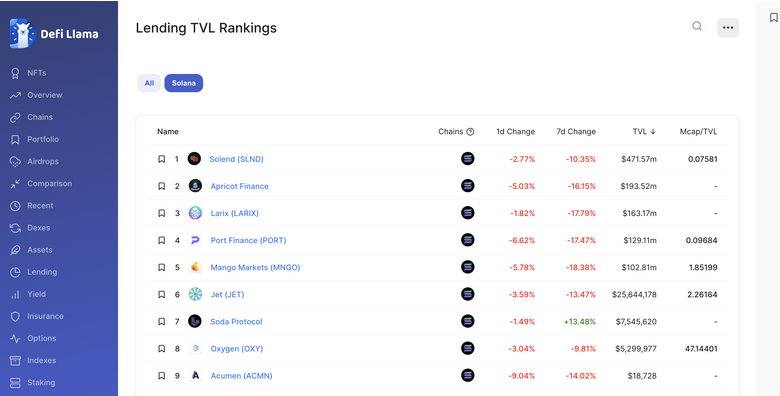Select the All filter tab
Screen dimensions: 780x396
pos(149,83)
